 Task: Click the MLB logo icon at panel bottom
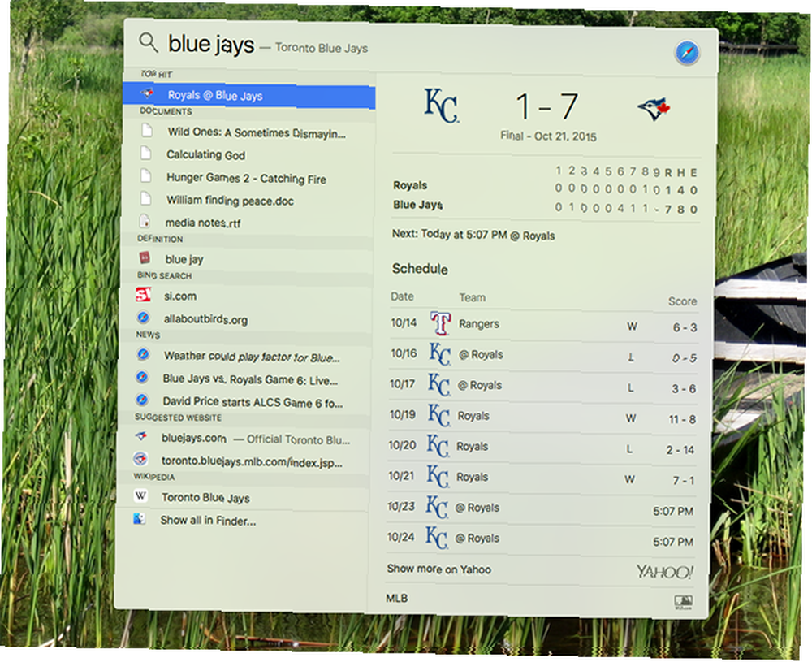tap(683, 602)
